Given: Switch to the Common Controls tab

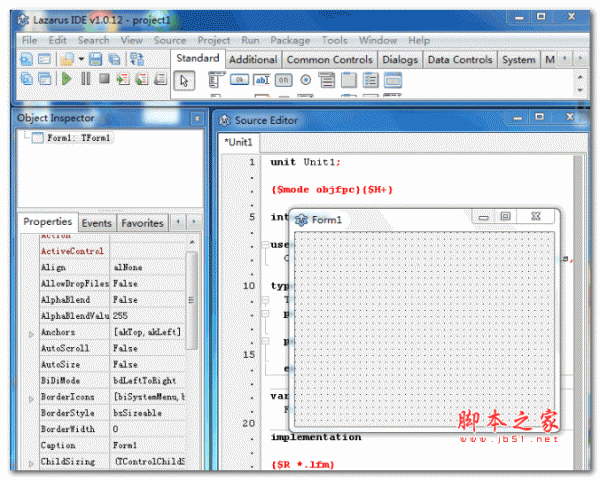Looking at the screenshot, I should coord(329,60).
